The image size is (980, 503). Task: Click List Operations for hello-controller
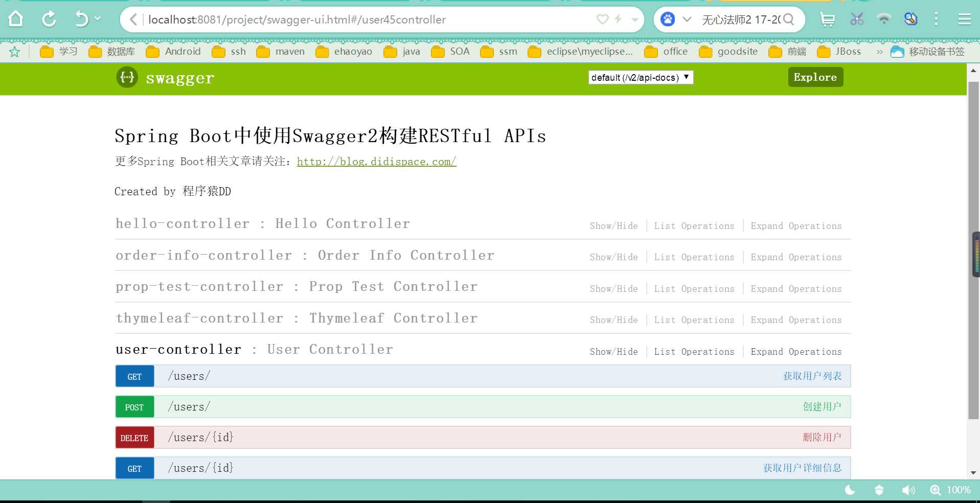[694, 226]
